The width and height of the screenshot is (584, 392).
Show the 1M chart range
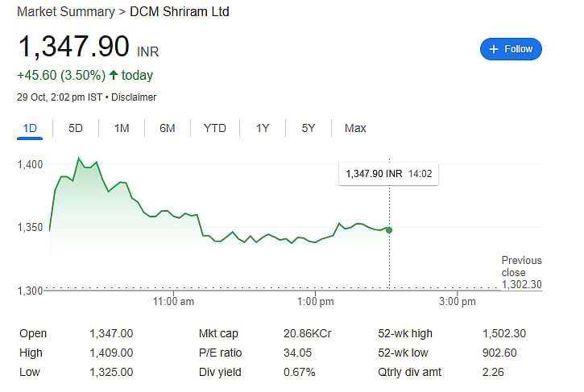coord(122,128)
